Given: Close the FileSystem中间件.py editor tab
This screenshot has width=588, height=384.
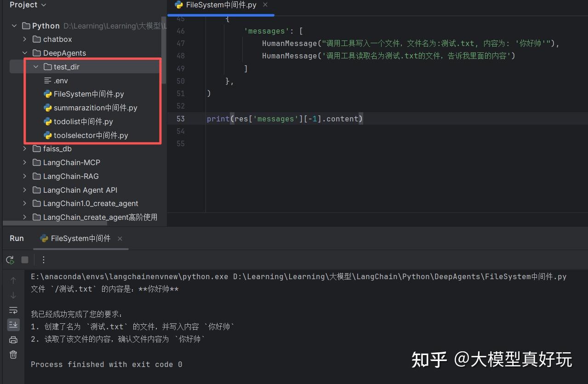Looking at the screenshot, I should [x=265, y=5].
